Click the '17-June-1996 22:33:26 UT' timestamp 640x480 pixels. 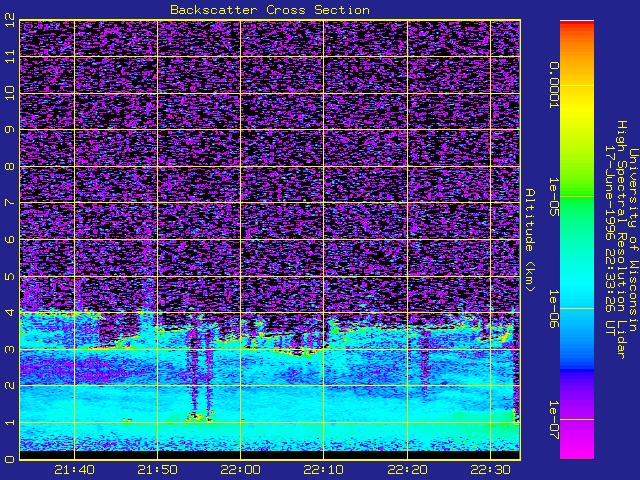tap(609, 240)
